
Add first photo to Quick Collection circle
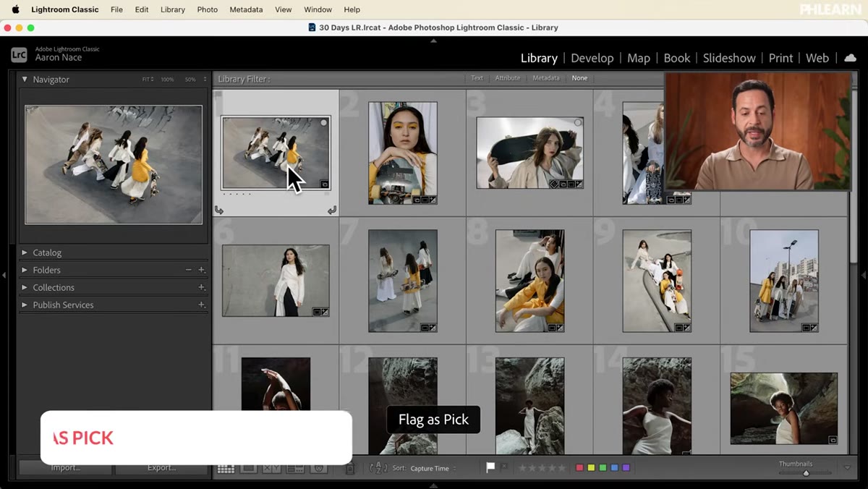pos(324,123)
